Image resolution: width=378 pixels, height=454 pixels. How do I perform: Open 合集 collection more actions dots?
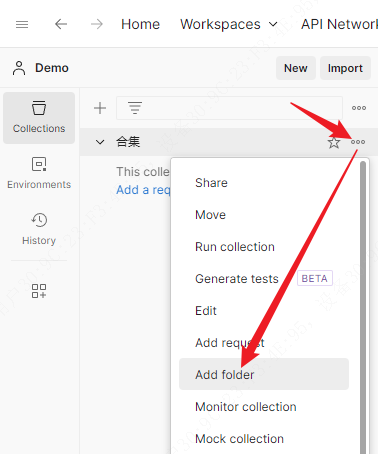pyautogui.click(x=358, y=142)
